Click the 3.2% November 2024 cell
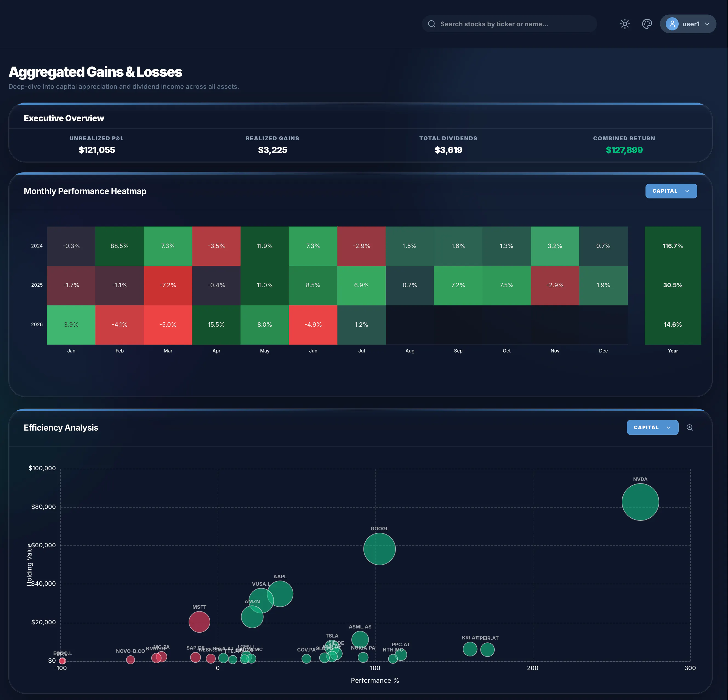This screenshot has width=728, height=700. (x=555, y=246)
